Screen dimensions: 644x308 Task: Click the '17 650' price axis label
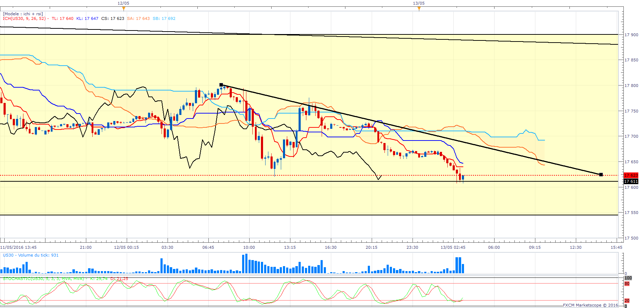click(631, 162)
